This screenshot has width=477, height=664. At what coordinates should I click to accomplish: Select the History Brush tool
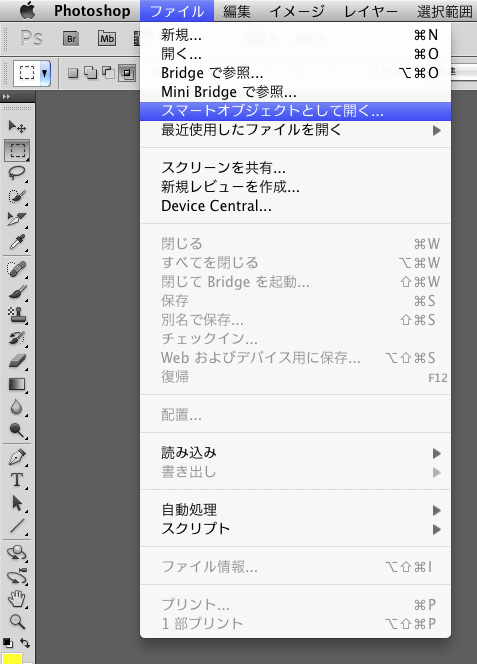17,338
